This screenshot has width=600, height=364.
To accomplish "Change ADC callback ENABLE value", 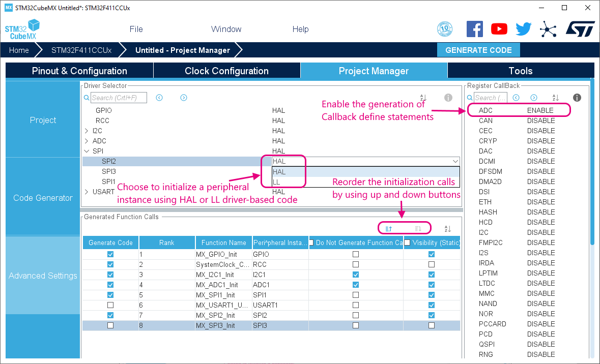I will tap(540, 110).
